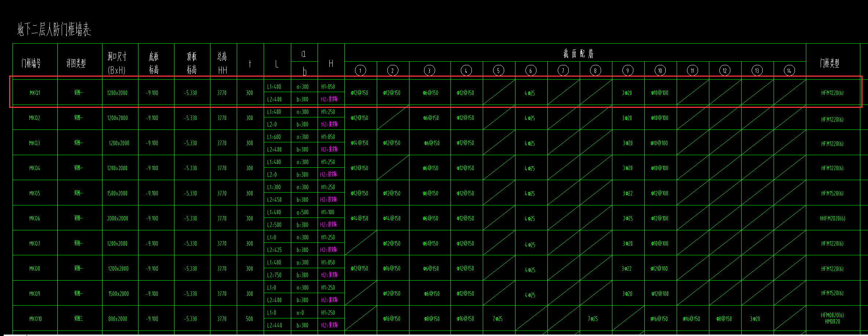868x336 pixels.
Task: Click the L1=300 value in MKQ5 row
Action: click(x=274, y=187)
